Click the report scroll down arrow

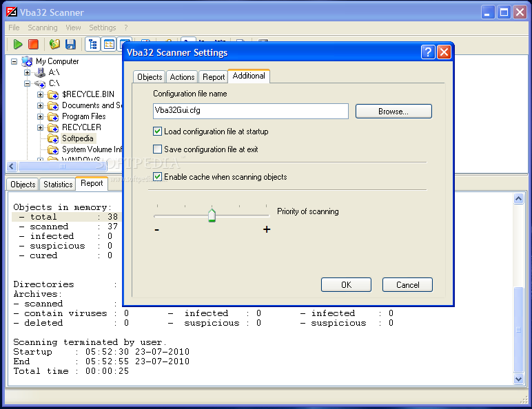(x=518, y=379)
